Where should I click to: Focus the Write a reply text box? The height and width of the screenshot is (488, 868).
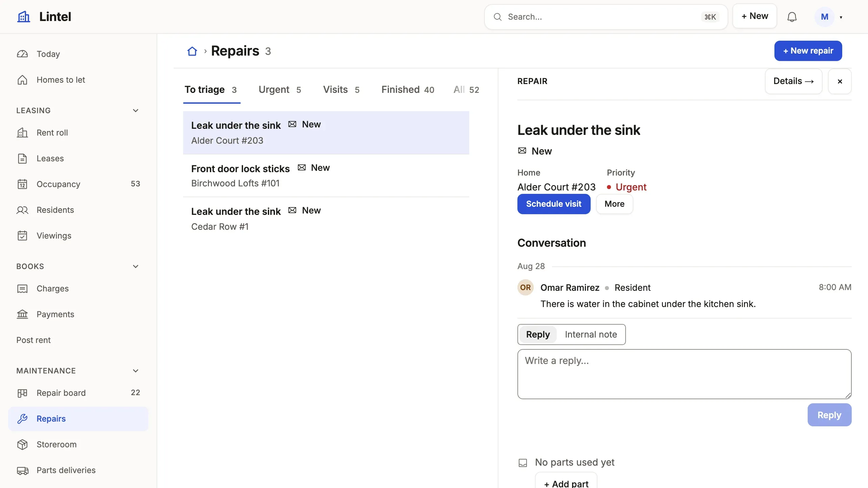684,374
